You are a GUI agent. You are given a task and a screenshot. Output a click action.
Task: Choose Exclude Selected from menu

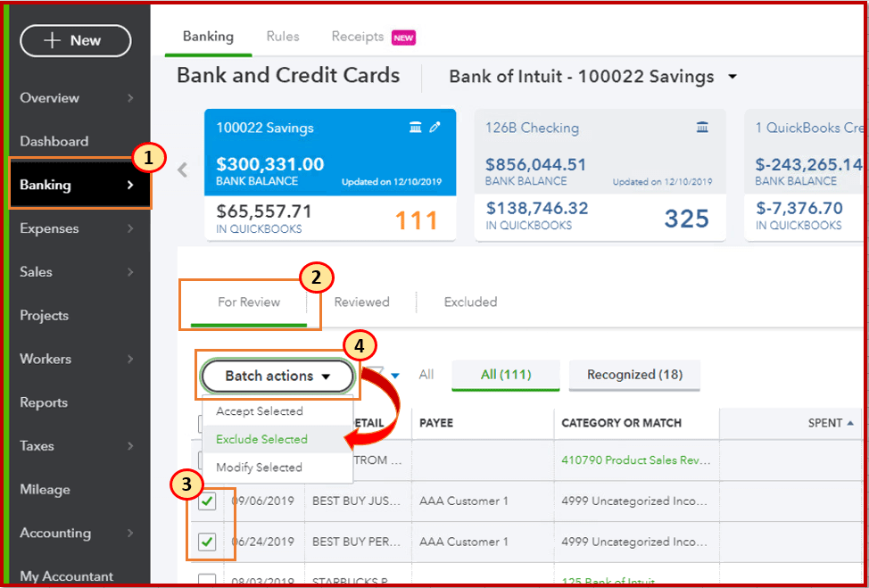point(261,440)
